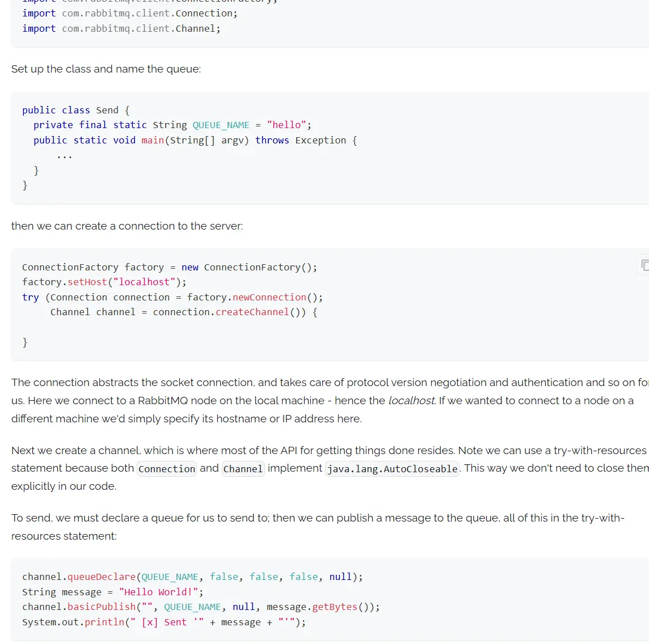Viewport: 649px width, 644px height.
Task: Click the inline Connection code tag in the paragraph
Action: click(x=166, y=469)
